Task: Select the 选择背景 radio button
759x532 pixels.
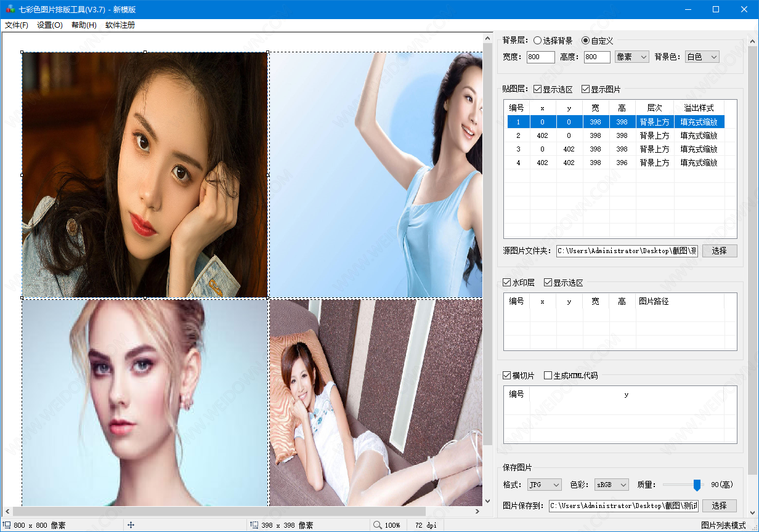Action: pyautogui.click(x=538, y=41)
